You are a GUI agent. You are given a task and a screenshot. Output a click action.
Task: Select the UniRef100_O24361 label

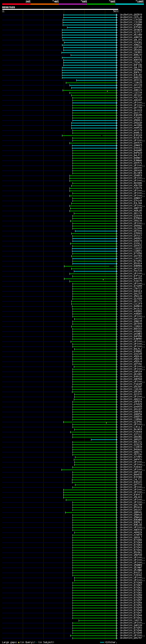click(131, 42)
